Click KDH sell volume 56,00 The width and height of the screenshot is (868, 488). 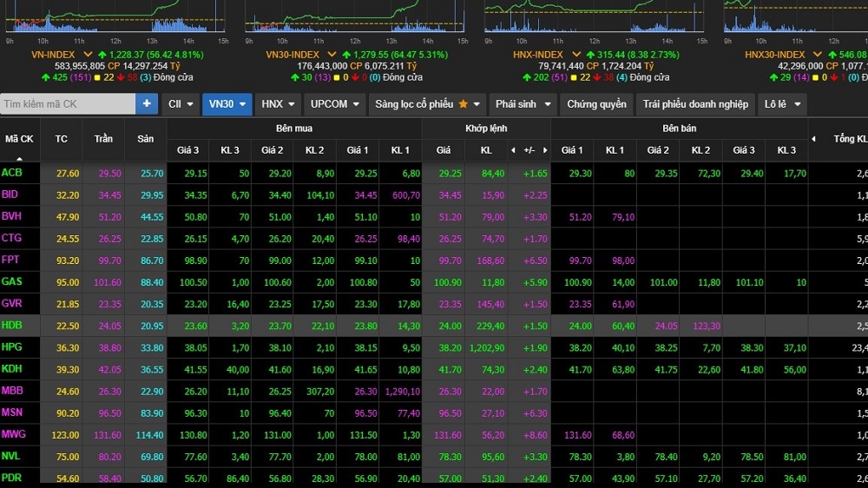795,370
